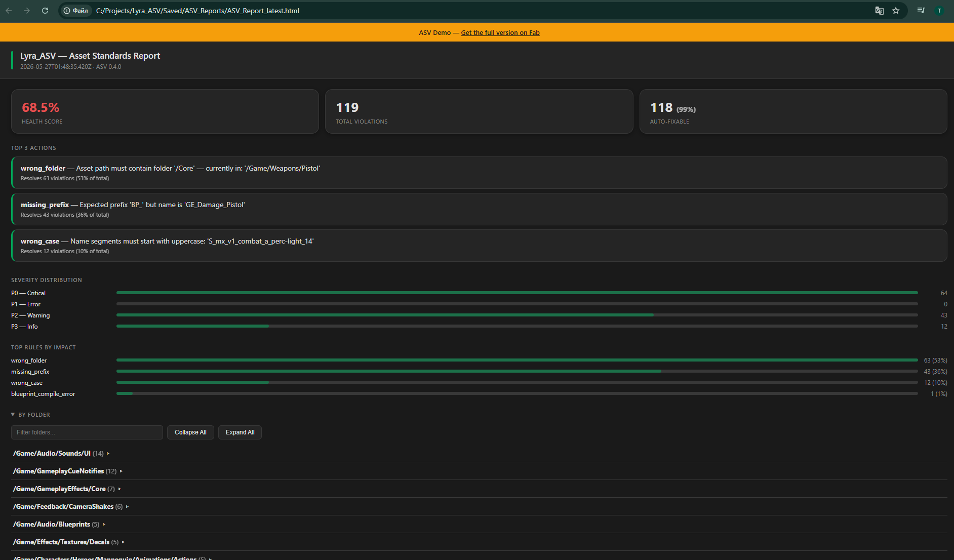Viewport: 954px width, 560px height.
Task: Select the wrong_folder top action card
Action: (479, 173)
